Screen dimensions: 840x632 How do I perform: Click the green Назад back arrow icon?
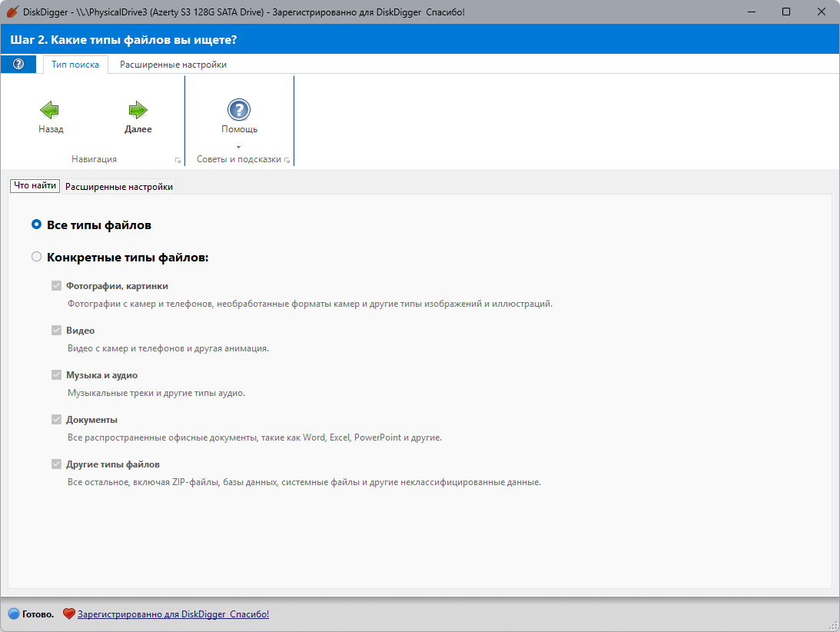pos(49,110)
